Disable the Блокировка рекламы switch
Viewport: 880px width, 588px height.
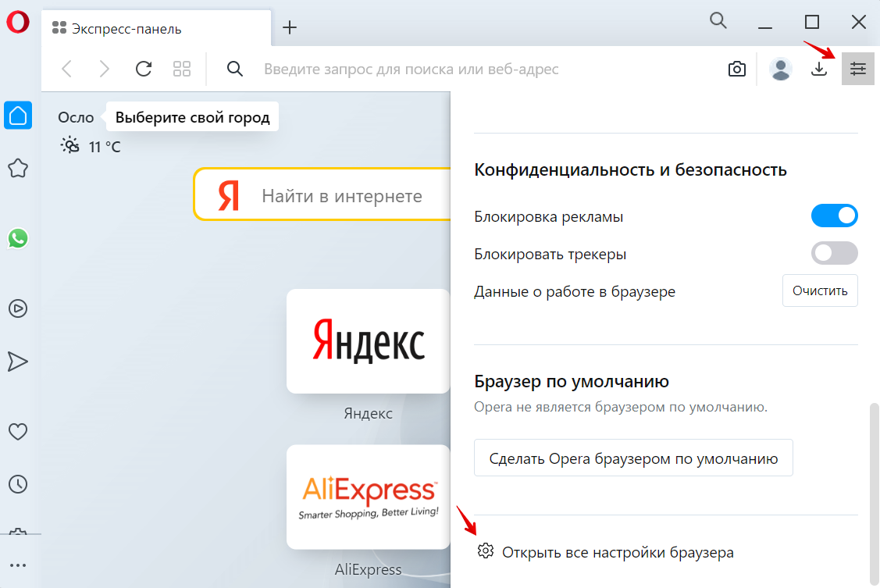click(835, 216)
